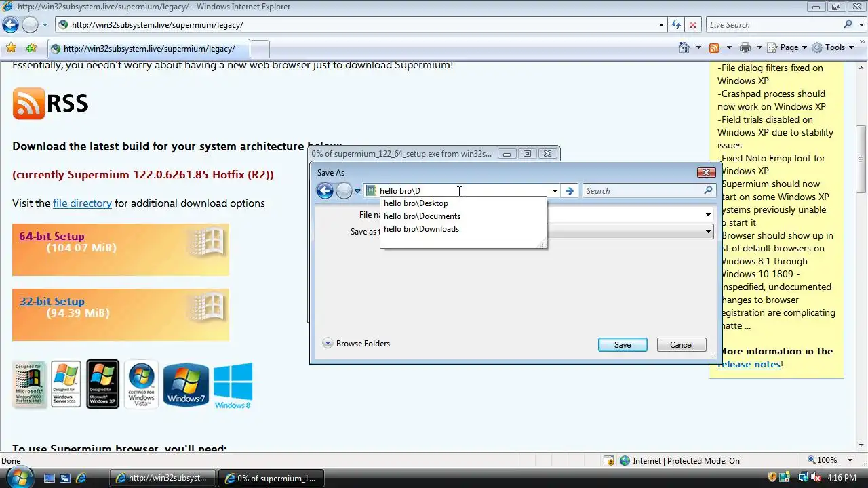The height and width of the screenshot is (488, 868).
Task: Expand the IE address bar history dropdown
Action: pyautogui.click(x=661, y=25)
